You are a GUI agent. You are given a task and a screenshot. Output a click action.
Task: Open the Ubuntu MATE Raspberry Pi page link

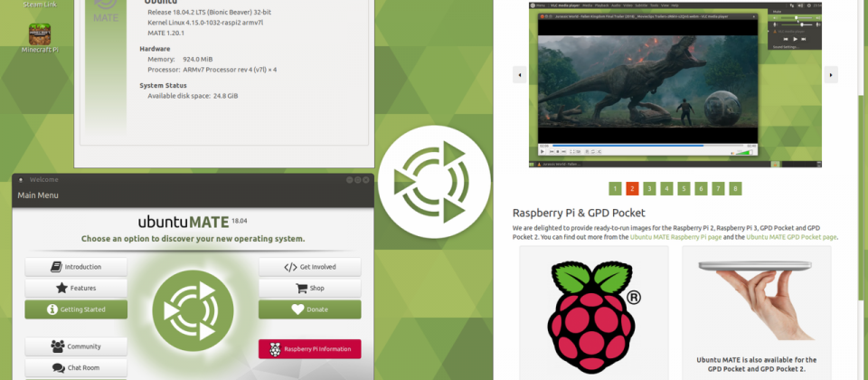tap(675, 237)
